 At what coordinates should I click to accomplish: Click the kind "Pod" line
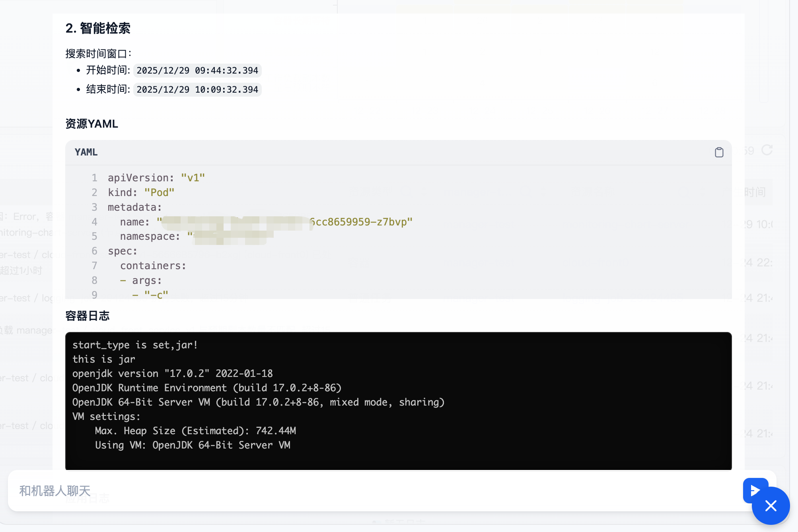pyautogui.click(x=141, y=192)
